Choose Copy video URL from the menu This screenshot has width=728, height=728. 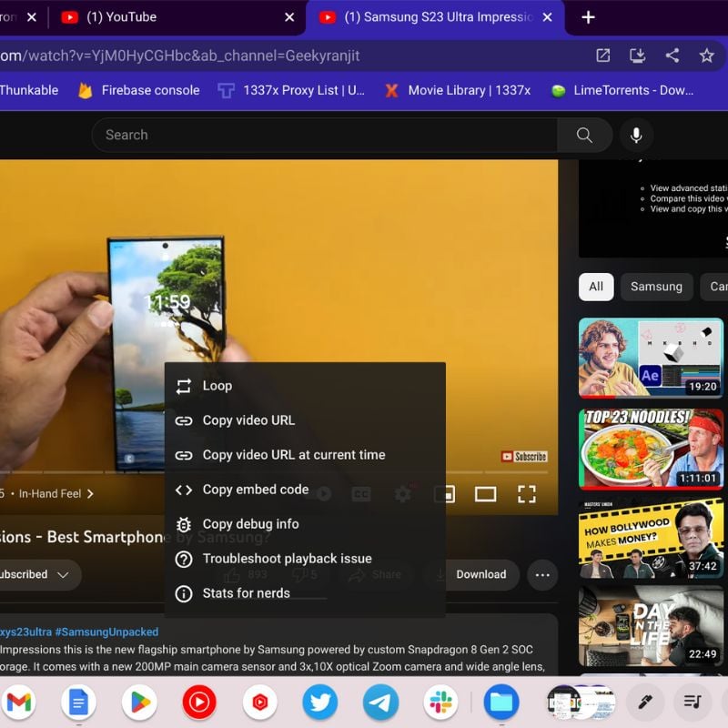305,420
